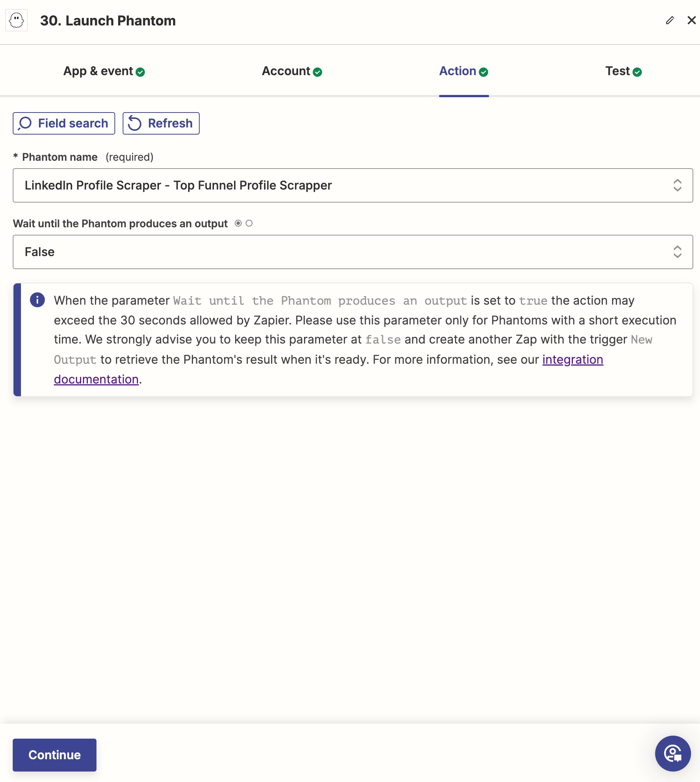
Task: Click the Field search button
Action: coord(64,123)
